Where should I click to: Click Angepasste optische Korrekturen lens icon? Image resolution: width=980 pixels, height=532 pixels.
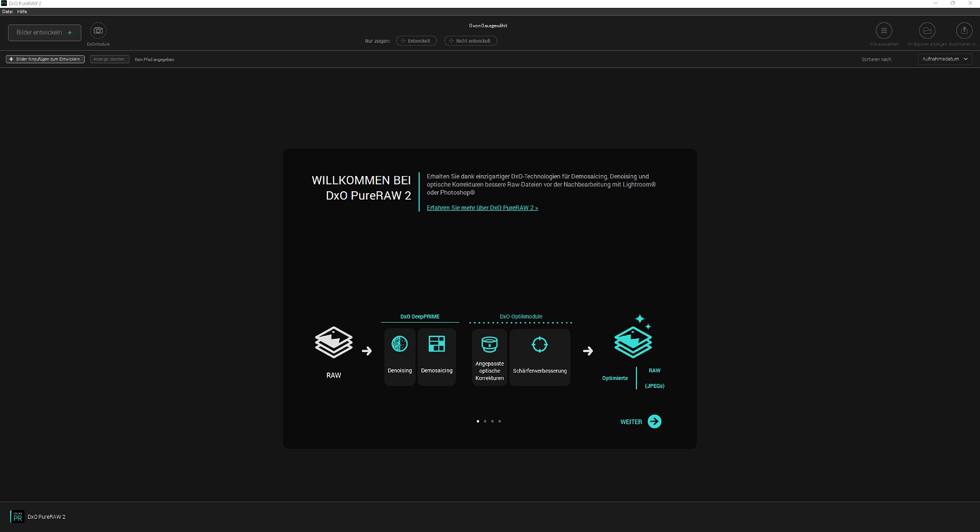click(490, 345)
